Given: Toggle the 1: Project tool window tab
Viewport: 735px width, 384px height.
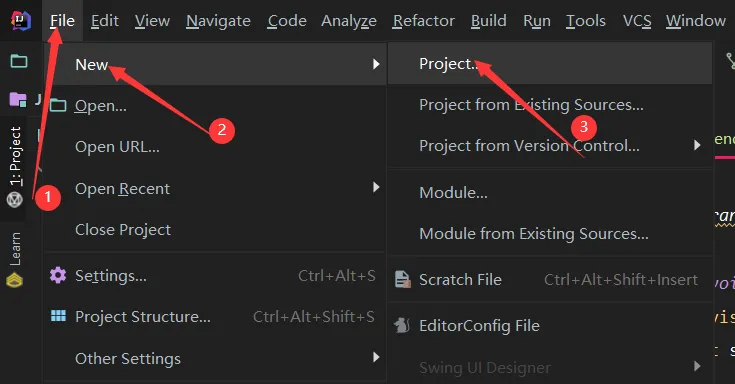Looking at the screenshot, I should coord(15,168).
